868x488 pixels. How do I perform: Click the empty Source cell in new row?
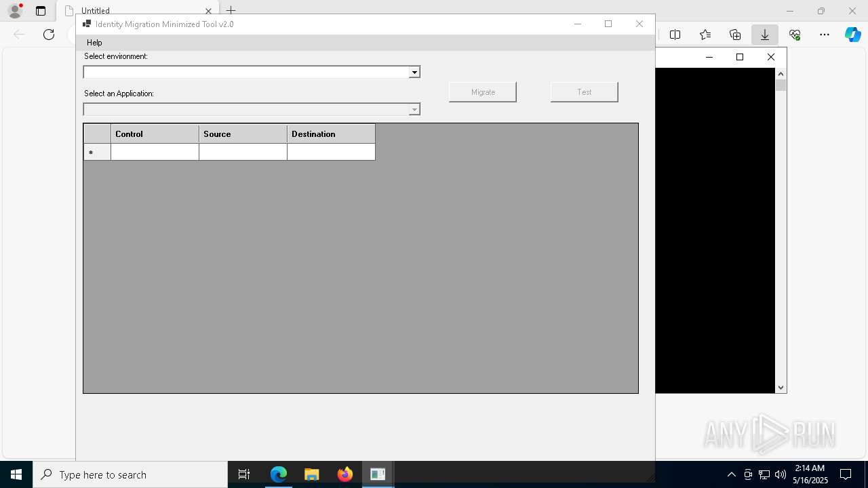pyautogui.click(x=243, y=152)
